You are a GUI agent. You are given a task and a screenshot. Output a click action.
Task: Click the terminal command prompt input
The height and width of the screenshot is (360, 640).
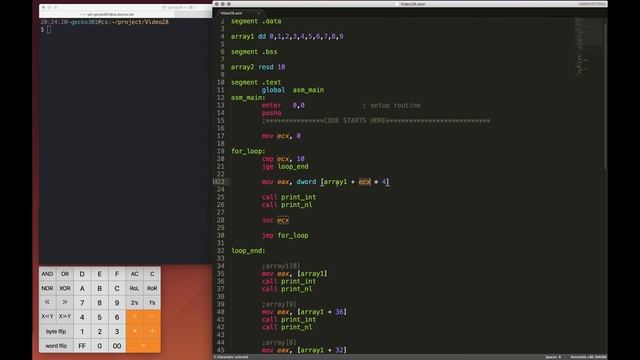pyautogui.click(x=49, y=29)
